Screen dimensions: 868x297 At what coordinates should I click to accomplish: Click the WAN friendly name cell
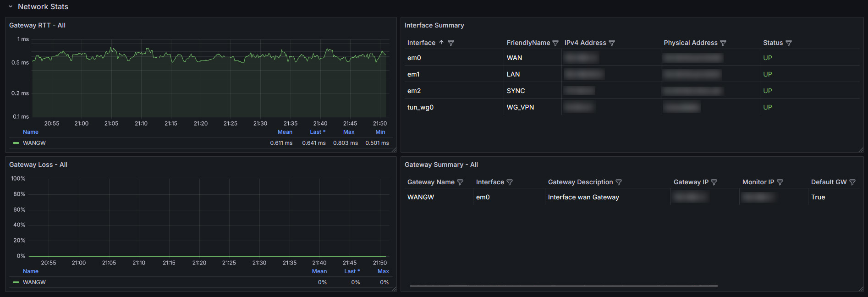pyautogui.click(x=533, y=58)
